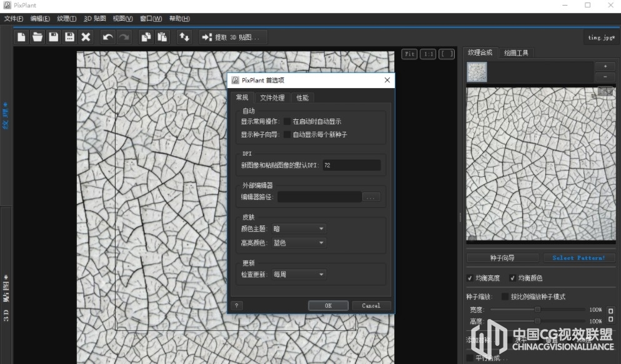Browse for editor path with the ... button

pyautogui.click(x=371, y=197)
